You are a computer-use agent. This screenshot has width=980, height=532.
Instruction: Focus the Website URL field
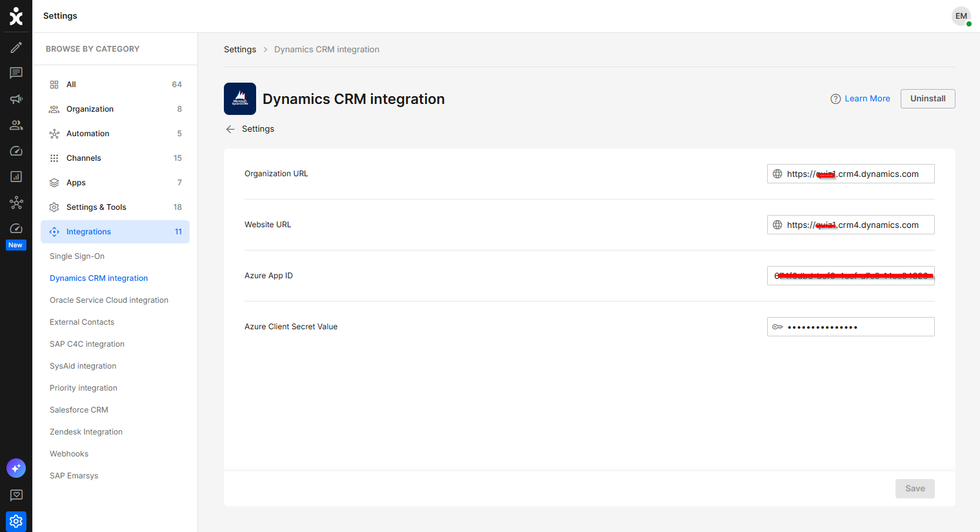click(x=851, y=225)
